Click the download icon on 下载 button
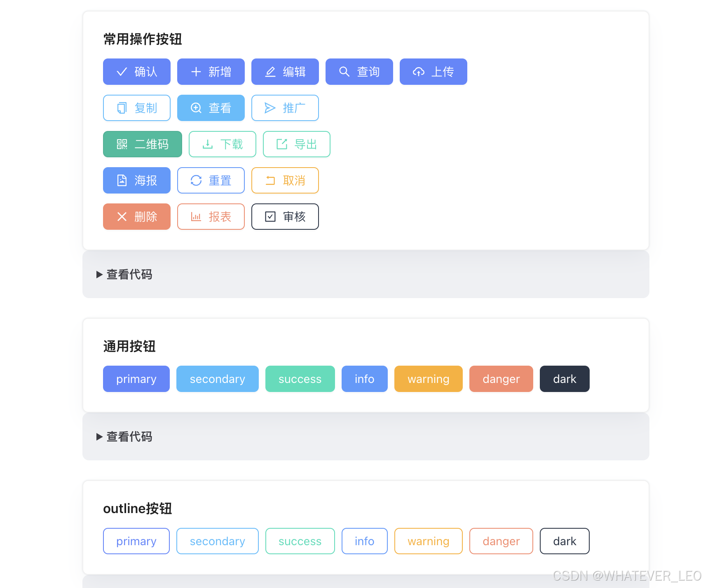This screenshot has height=588, width=703. click(x=208, y=145)
